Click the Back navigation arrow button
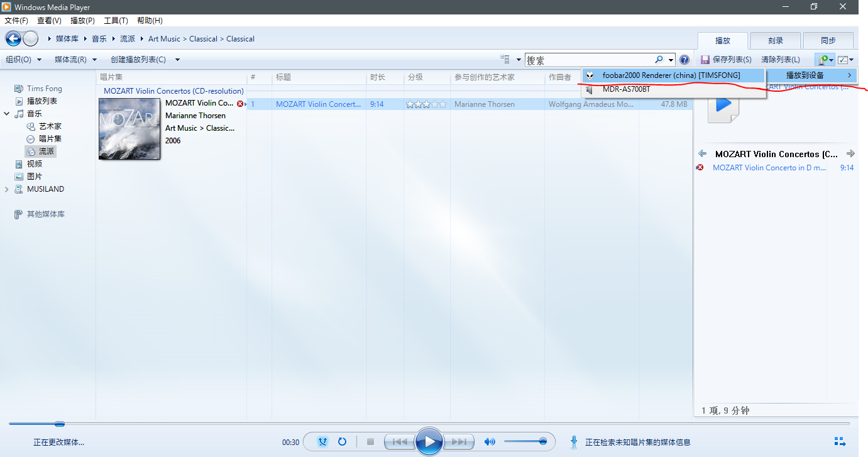868x457 pixels. pos(13,39)
